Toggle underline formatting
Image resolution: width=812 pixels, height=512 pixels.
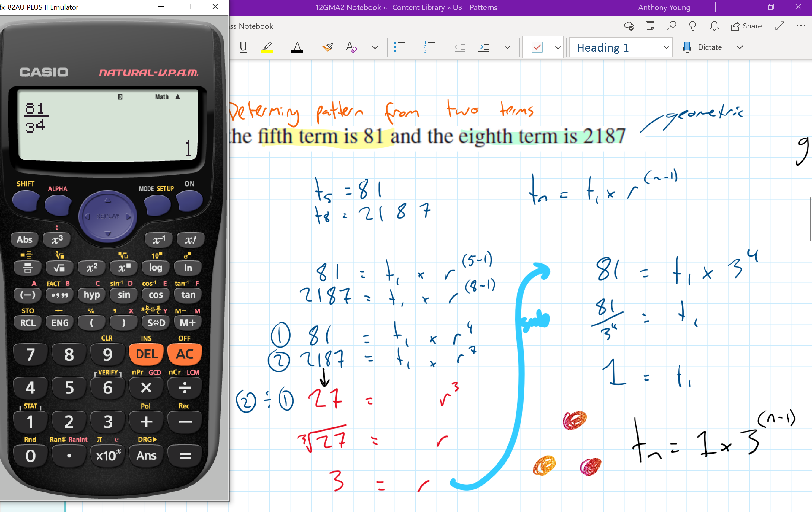[x=243, y=47]
